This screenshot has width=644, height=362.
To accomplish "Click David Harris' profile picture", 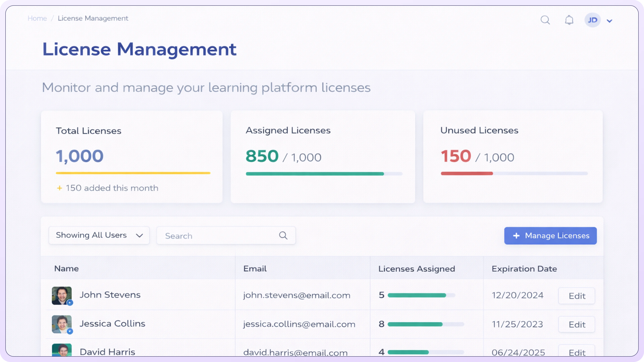I will click(62, 350).
